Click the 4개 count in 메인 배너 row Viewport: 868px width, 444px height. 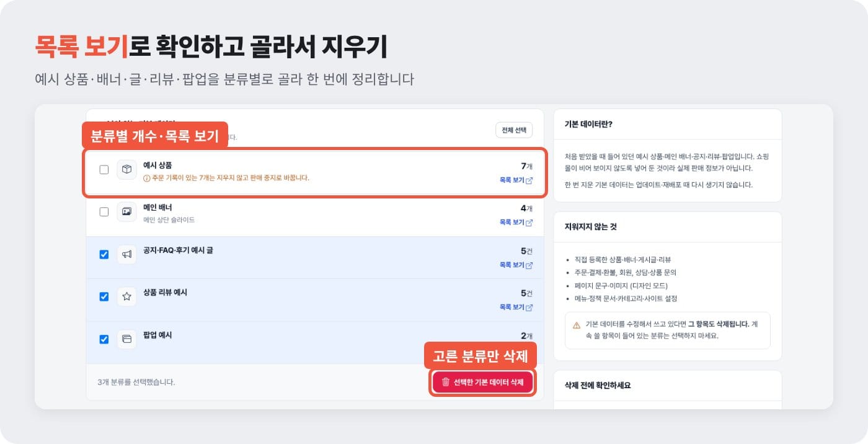pyautogui.click(x=526, y=208)
